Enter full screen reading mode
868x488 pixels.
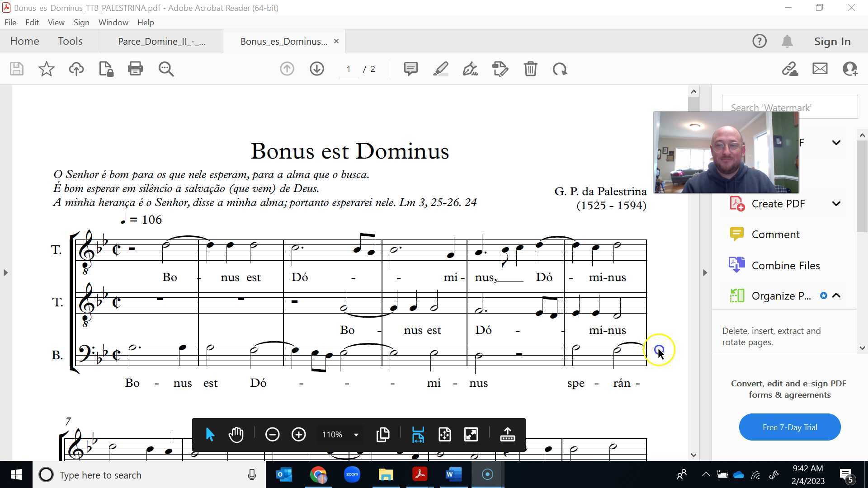coord(471,434)
